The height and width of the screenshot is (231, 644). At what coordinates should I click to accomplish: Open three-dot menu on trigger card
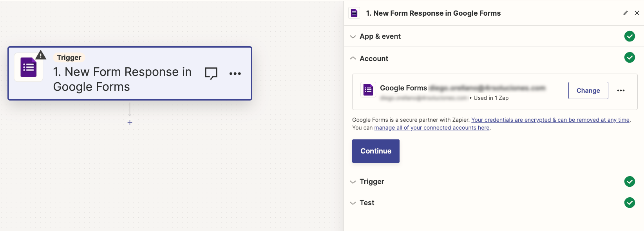tap(235, 74)
